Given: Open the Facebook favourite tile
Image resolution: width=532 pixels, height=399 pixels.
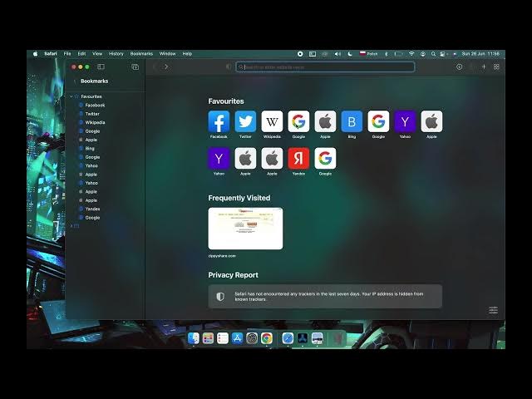Looking at the screenshot, I should pos(219,121).
